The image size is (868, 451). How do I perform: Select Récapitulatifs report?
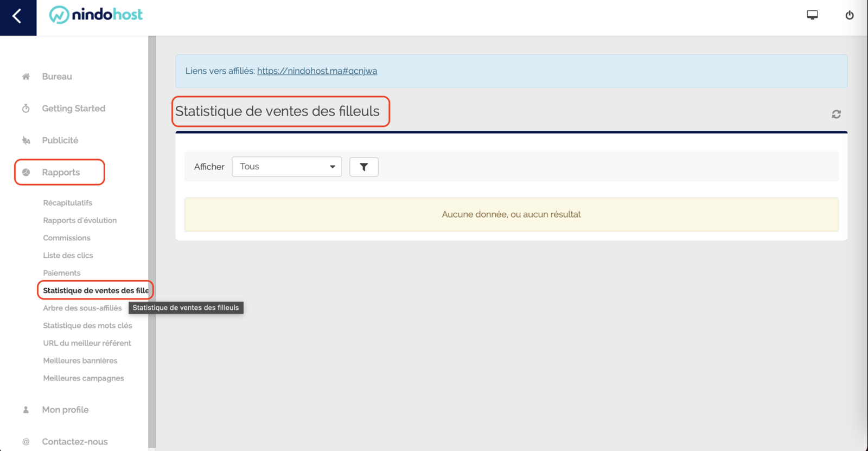click(68, 203)
